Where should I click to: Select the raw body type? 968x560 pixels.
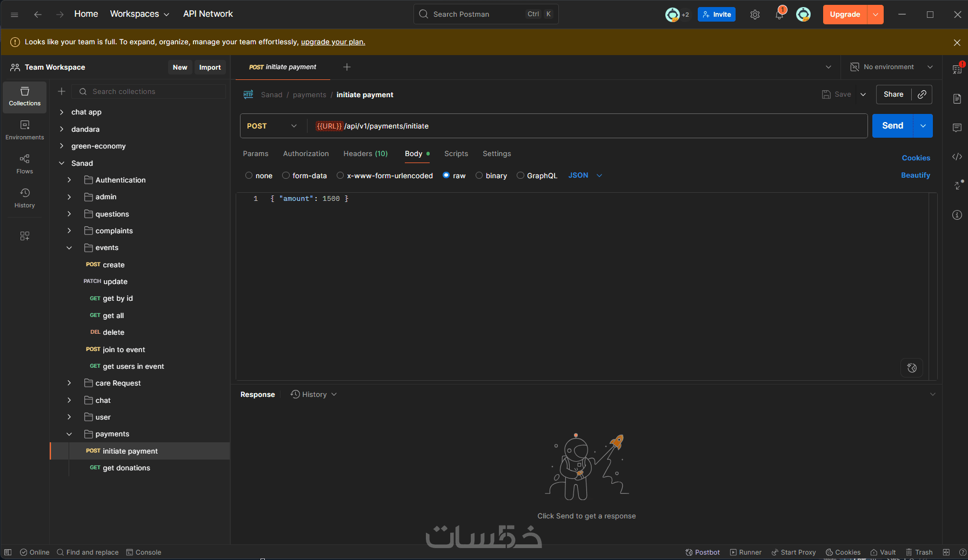click(x=446, y=176)
